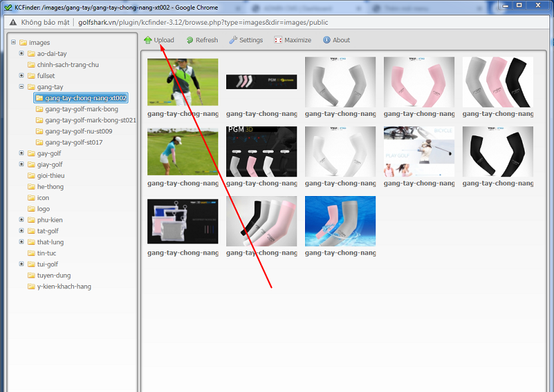Collapse the root images folder

(x=13, y=43)
